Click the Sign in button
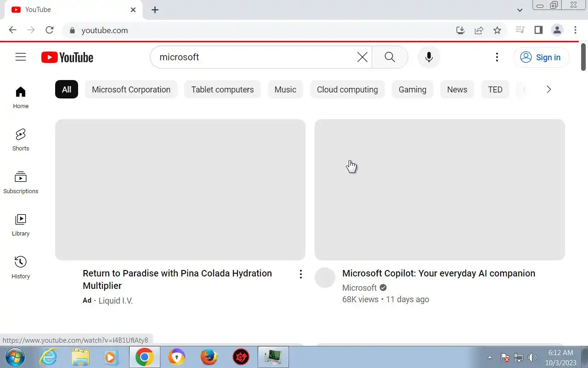This screenshot has width=588, height=368. 541,57
